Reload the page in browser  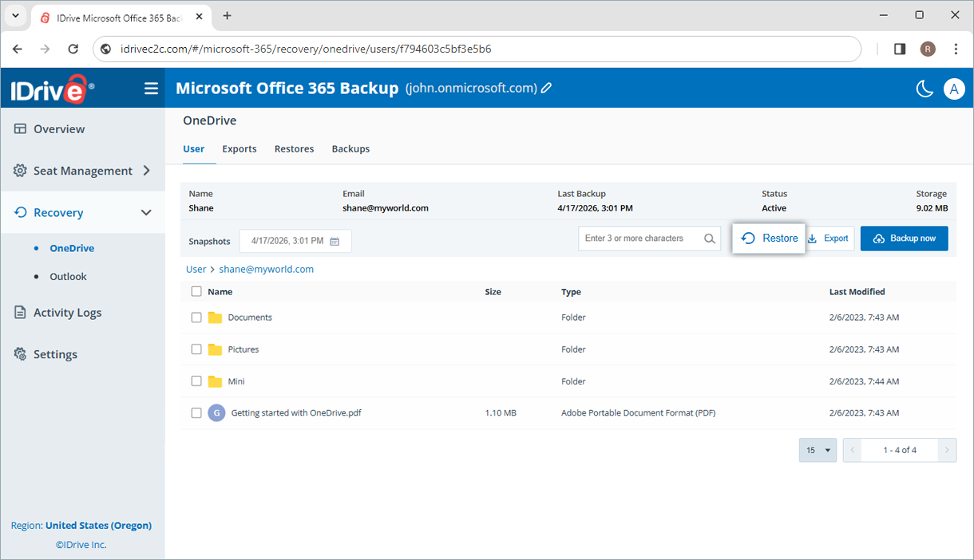(73, 49)
